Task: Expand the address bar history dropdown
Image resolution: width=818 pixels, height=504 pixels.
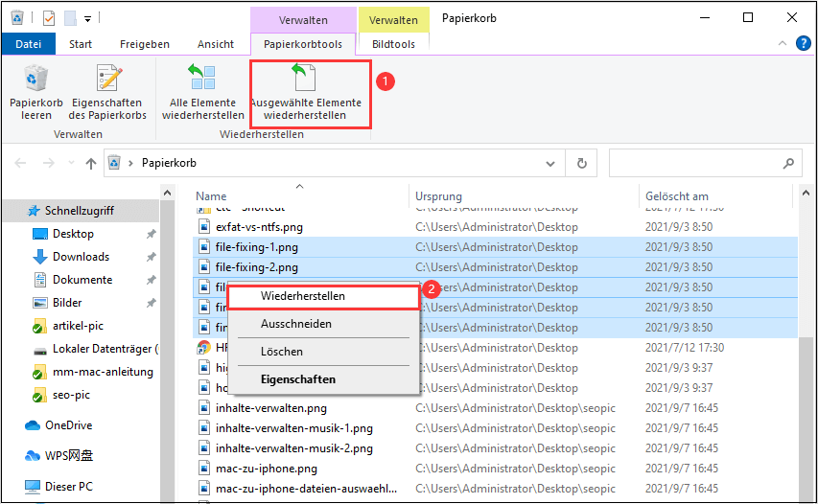Action: (x=554, y=163)
